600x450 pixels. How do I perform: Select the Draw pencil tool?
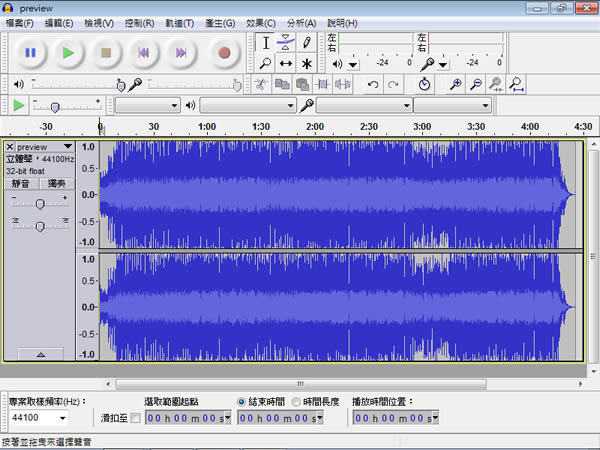[307, 42]
